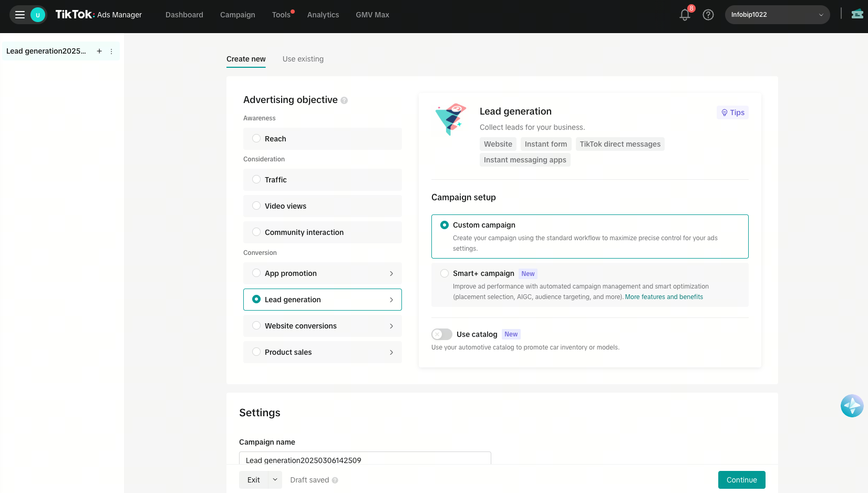Click the Draft saved status text
The width and height of the screenshot is (868, 493).
(x=309, y=480)
